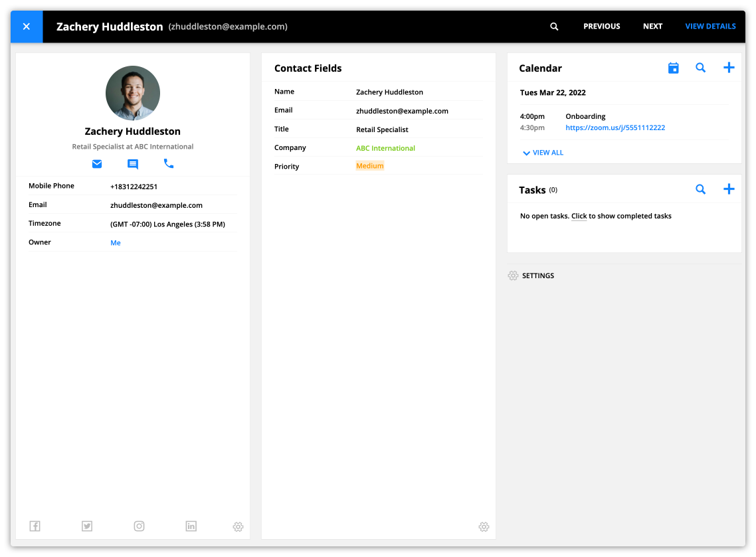Screen dimensions: 756x557
Task: Go to the Previous contact
Action: (x=601, y=27)
